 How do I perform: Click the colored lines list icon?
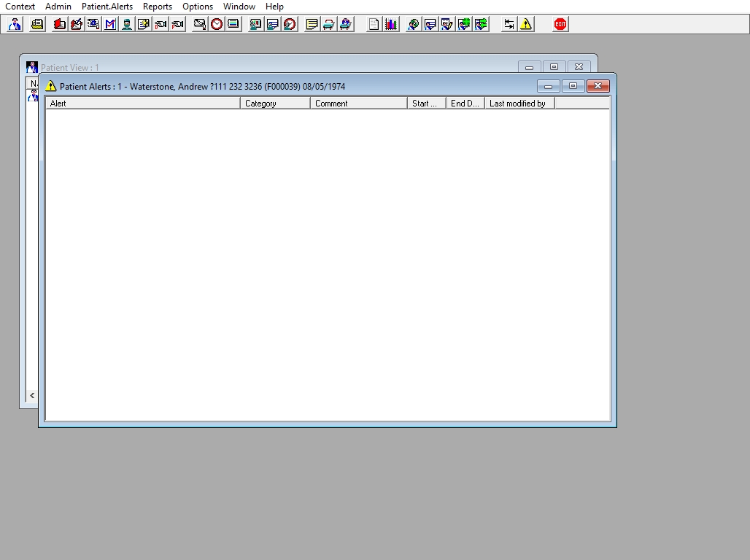(233, 24)
